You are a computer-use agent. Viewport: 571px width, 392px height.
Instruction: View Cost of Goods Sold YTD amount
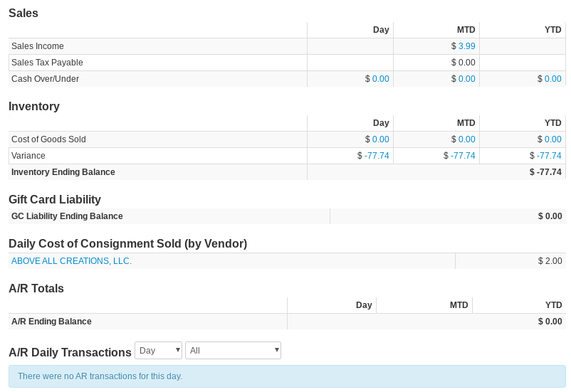coord(552,139)
